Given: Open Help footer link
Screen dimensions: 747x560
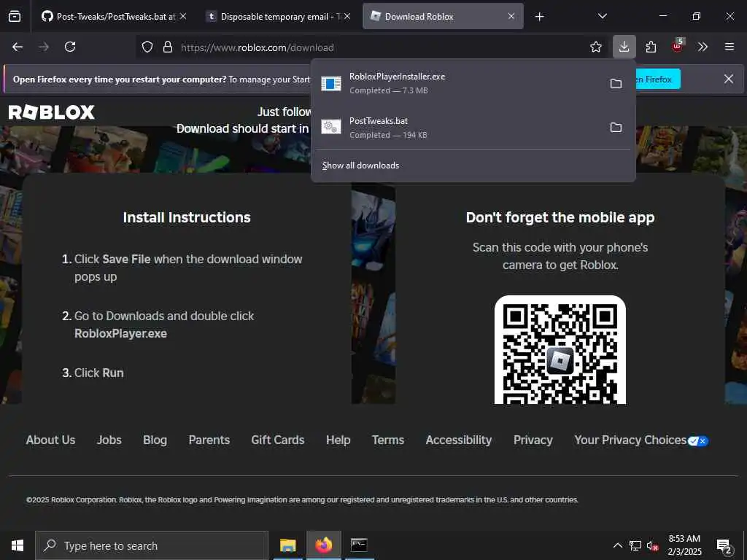Looking at the screenshot, I should (x=338, y=440).
